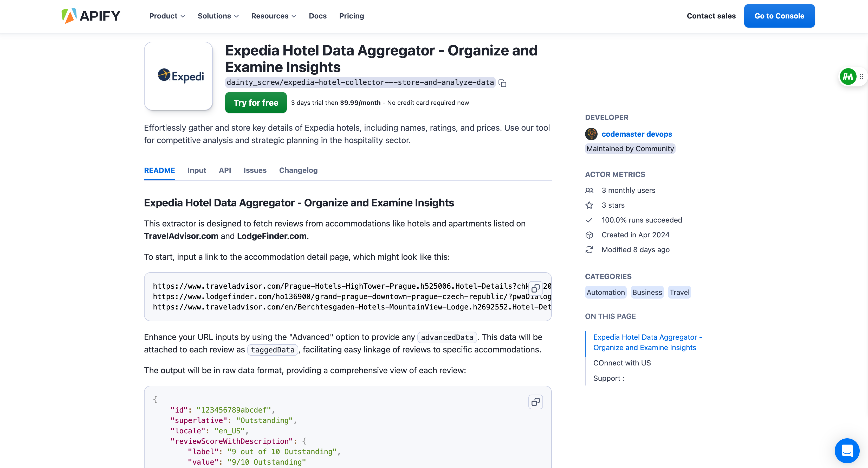Image resolution: width=868 pixels, height=468 pixels.
Task: Expand the Product menu
Action: click(167, 16)
